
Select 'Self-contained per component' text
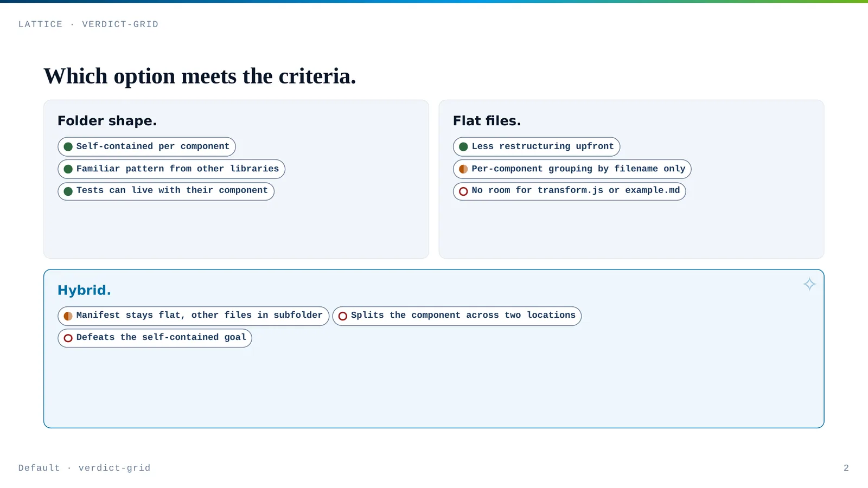pos(153,146)
